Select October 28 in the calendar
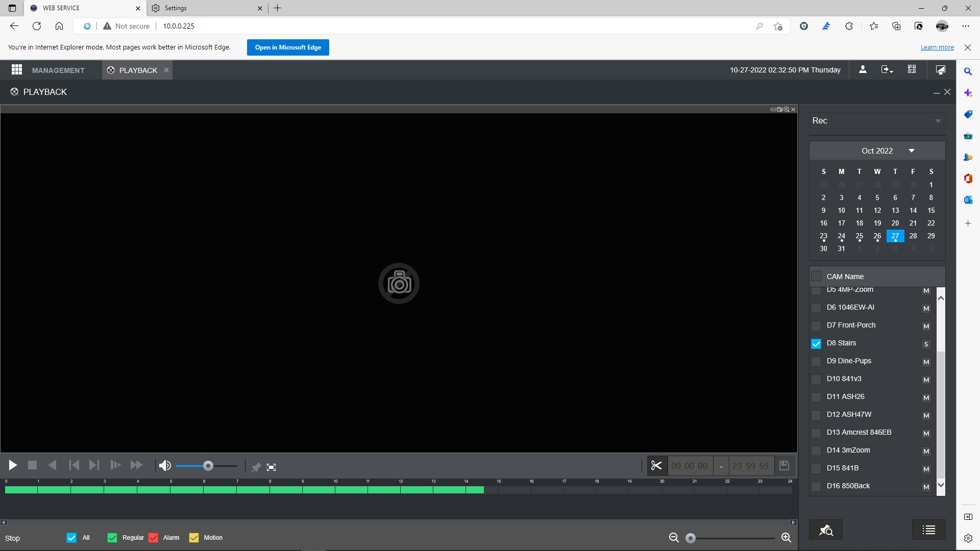Image resolution: width=980 pixels, height=551 pixels. (x=913, y=236)
